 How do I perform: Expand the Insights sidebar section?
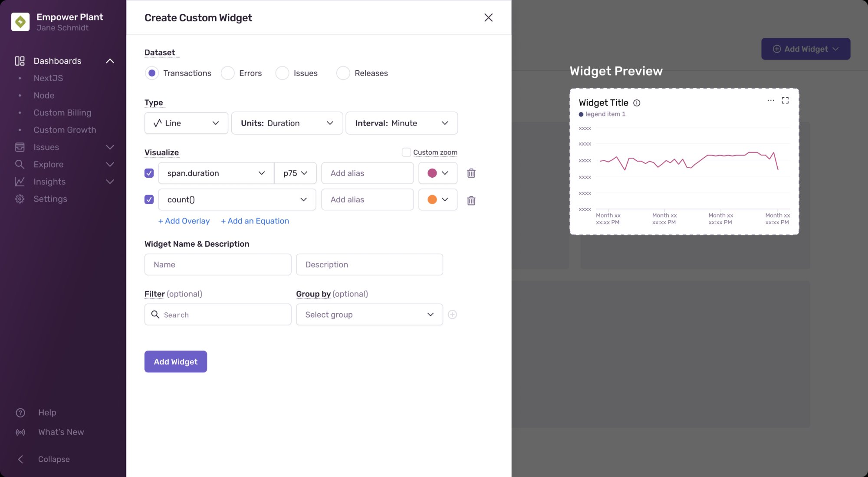110,182
